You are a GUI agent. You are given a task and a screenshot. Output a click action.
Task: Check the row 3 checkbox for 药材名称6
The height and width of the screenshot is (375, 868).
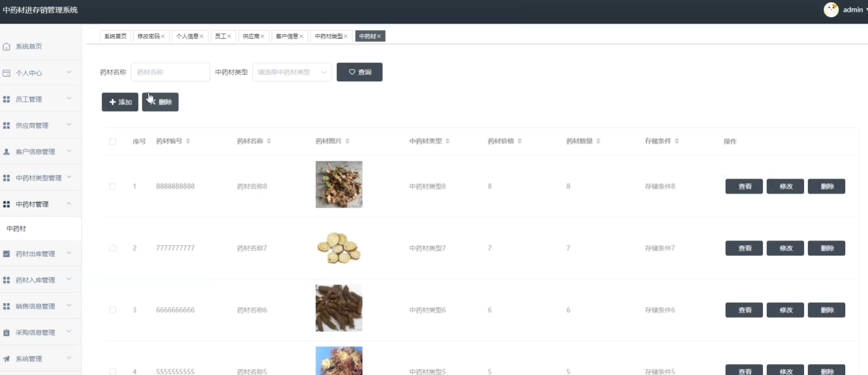[x=113, y=310]
